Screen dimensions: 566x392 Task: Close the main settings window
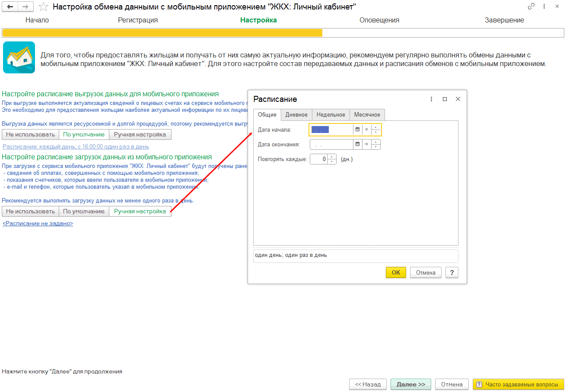pos(558,6)
